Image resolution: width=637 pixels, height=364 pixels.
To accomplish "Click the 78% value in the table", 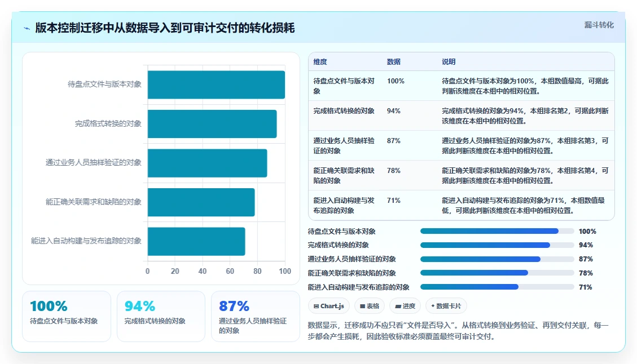I will (x=394, y=170).
